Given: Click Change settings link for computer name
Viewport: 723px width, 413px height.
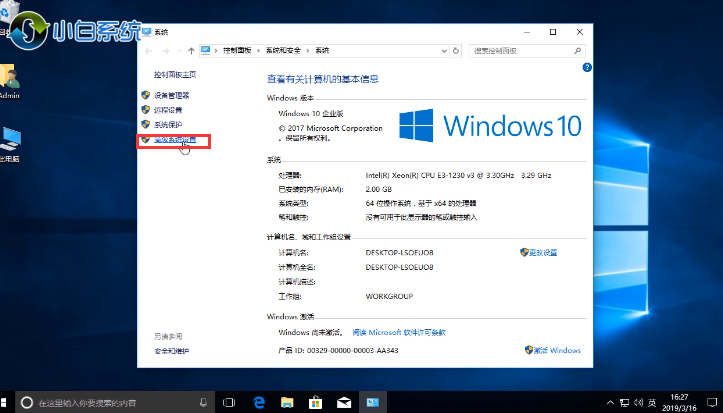Looking at the screenshot, I should (543, 253).
